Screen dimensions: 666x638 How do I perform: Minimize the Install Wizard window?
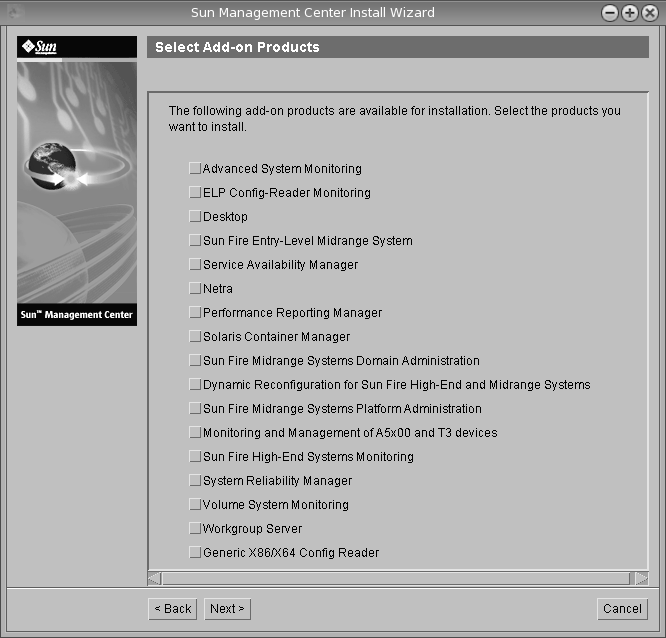click(610, 13)
